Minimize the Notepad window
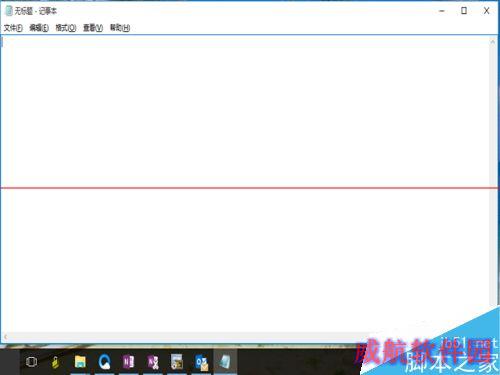The image size is (500, 375). click(x=442, y=11)
